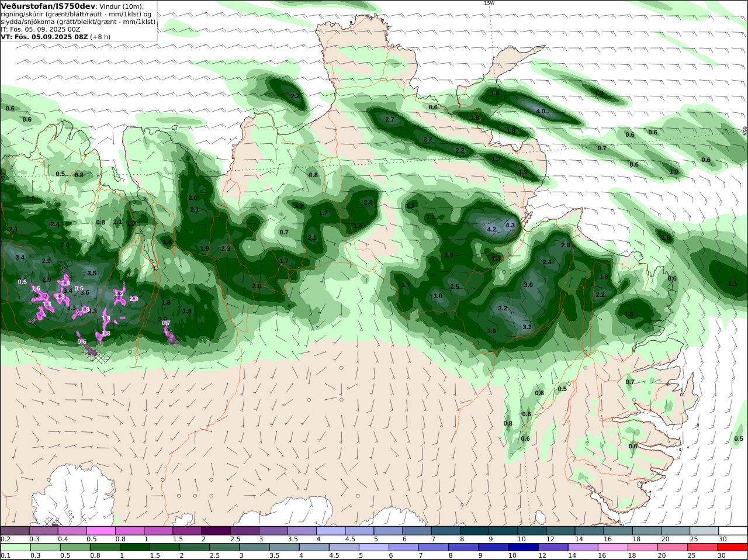Click the 3.6 value in the snow area
This screenshot has width=748, height=560.
click(x=85, y=292)
